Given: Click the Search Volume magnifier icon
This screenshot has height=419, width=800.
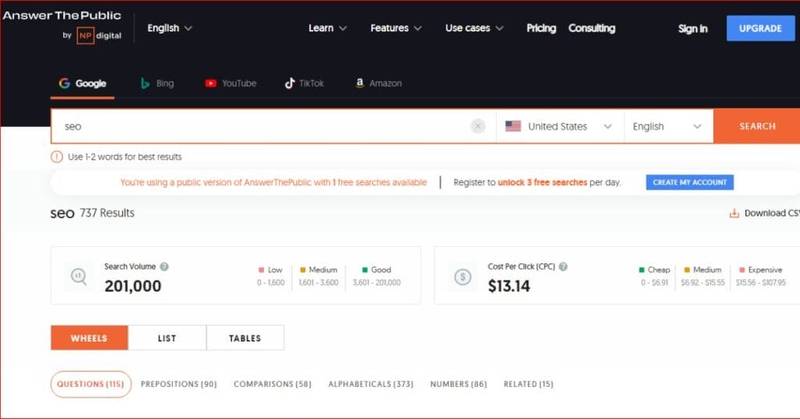Looking at the screenshot, I should (x=79, y=277).
